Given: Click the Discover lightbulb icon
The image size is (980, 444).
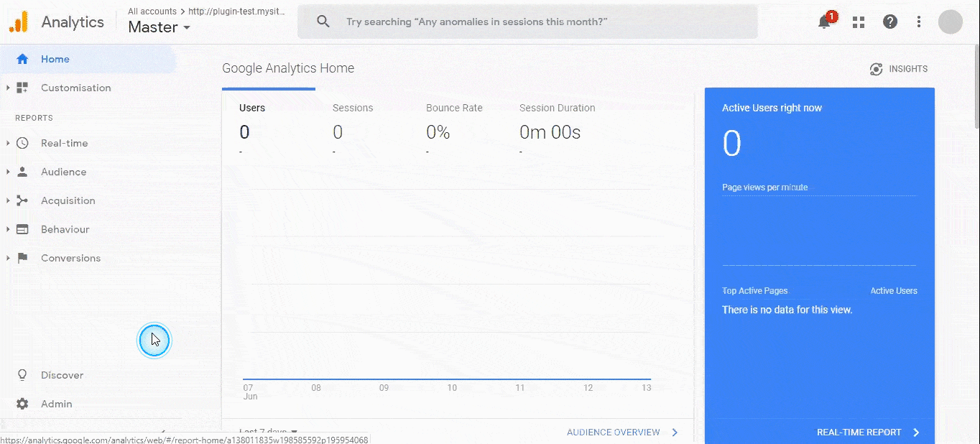Looking at the screenshot, I should coord(22,375).
